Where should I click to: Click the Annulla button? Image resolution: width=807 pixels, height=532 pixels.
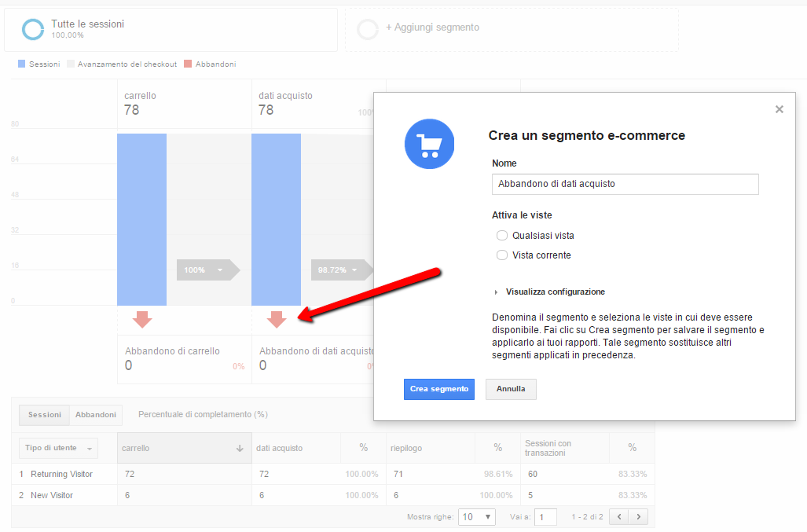(511, 389)
